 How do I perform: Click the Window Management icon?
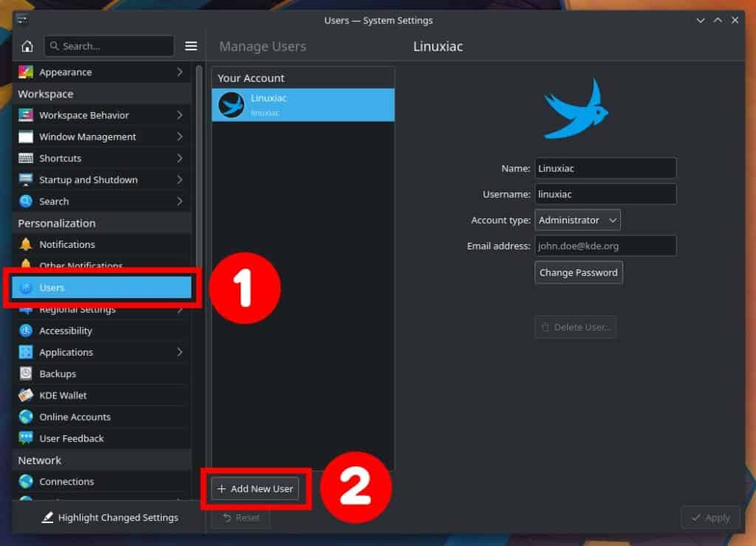point(26,136)
